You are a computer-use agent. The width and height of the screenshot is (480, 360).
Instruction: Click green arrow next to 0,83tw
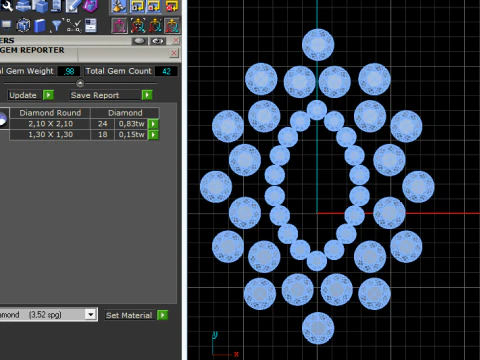point(153,124)
